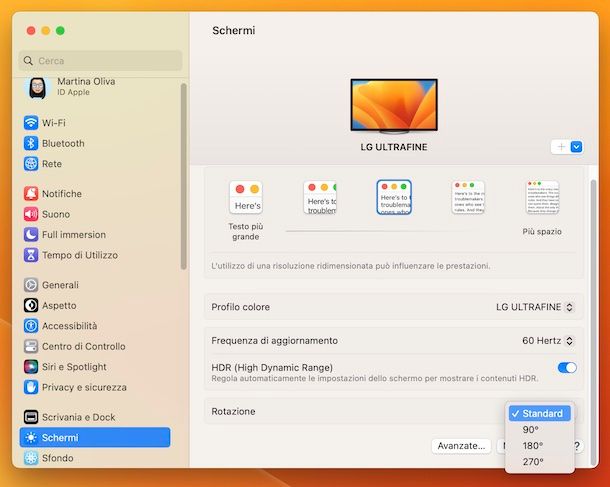Open Profilo colore LG ULTRAFINE dropdown
The height and width of the screenshot is (487, 610).
point(535,307)
